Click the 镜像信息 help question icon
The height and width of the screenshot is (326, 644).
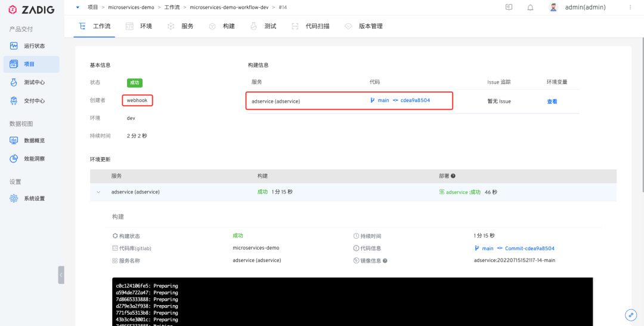pos(385,261)
